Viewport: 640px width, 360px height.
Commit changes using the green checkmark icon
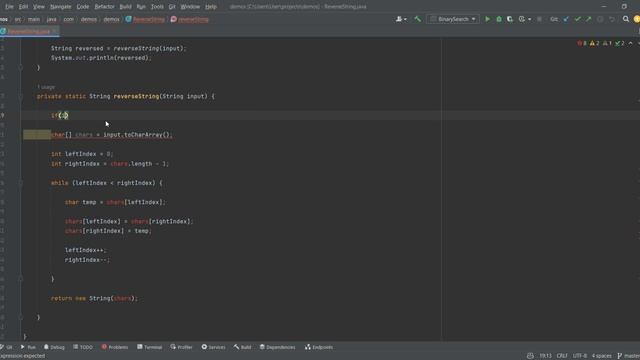[578, 19]
